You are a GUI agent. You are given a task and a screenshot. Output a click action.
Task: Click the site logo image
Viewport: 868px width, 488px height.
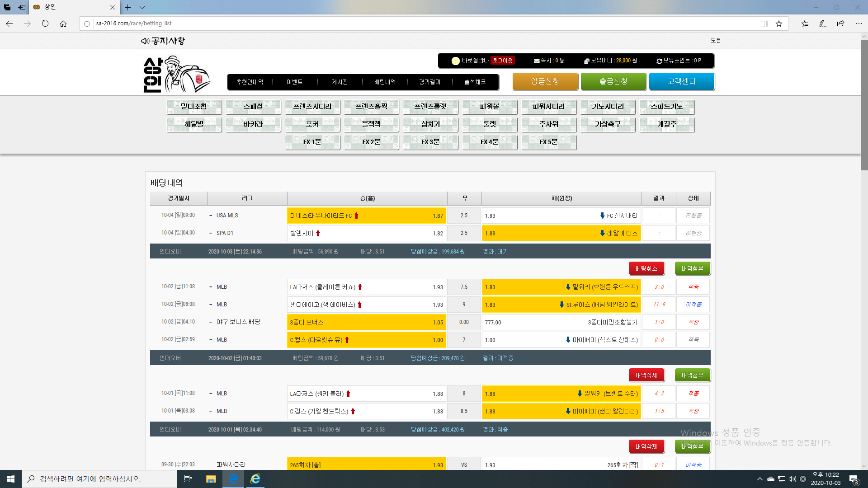click(x=176, y=75)
